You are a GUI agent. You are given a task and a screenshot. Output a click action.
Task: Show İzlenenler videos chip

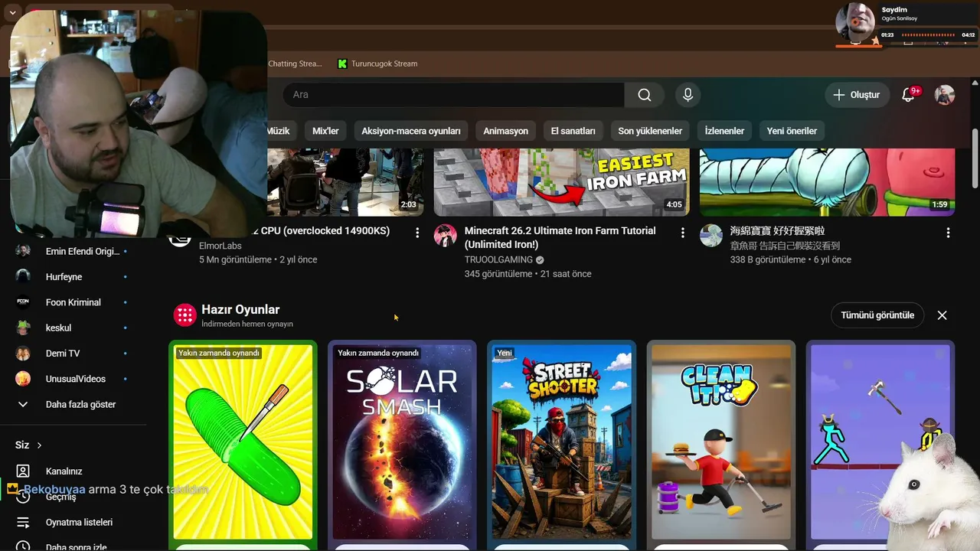click(x=724, y=131)
